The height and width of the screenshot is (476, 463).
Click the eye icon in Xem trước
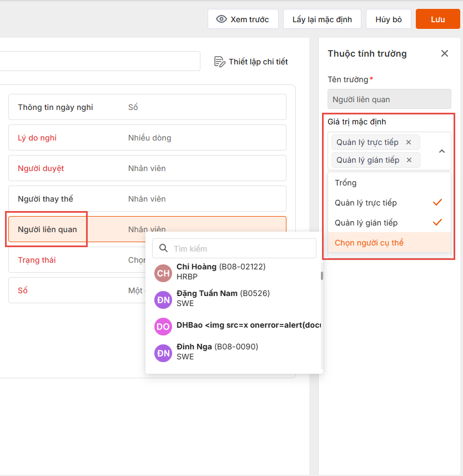click(222, 19)
